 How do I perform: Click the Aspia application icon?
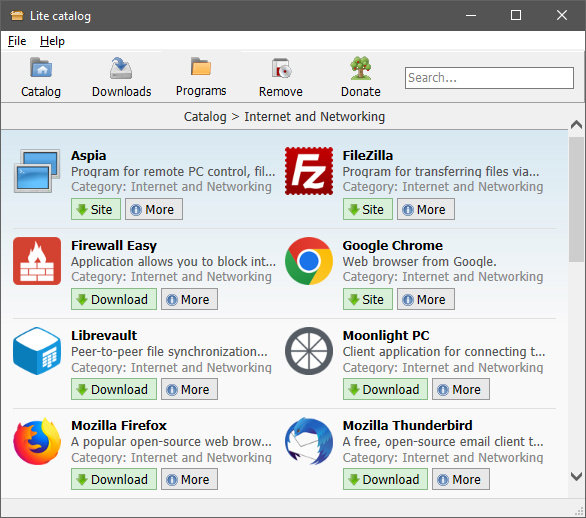pyautogui.click(x=37, y=171)
